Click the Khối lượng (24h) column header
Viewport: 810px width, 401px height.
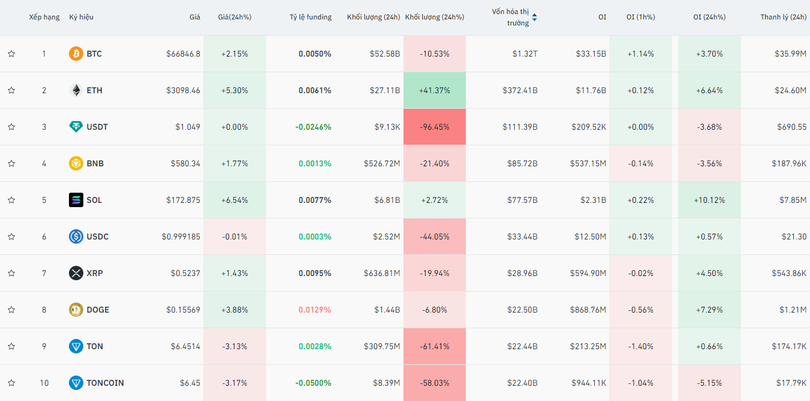[x=373, y=17]
